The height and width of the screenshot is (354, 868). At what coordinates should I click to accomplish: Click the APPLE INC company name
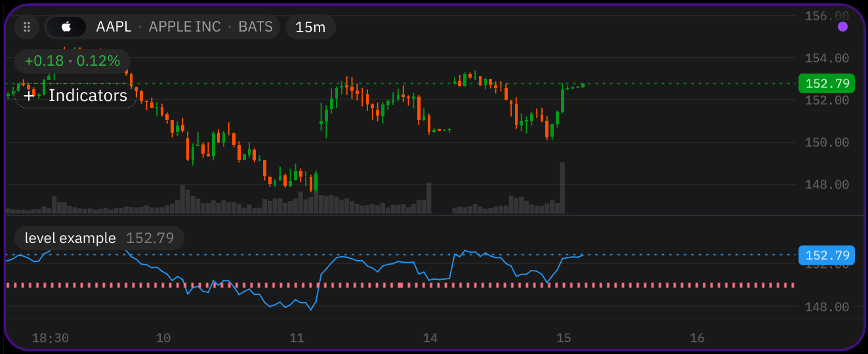coord(185,27)
